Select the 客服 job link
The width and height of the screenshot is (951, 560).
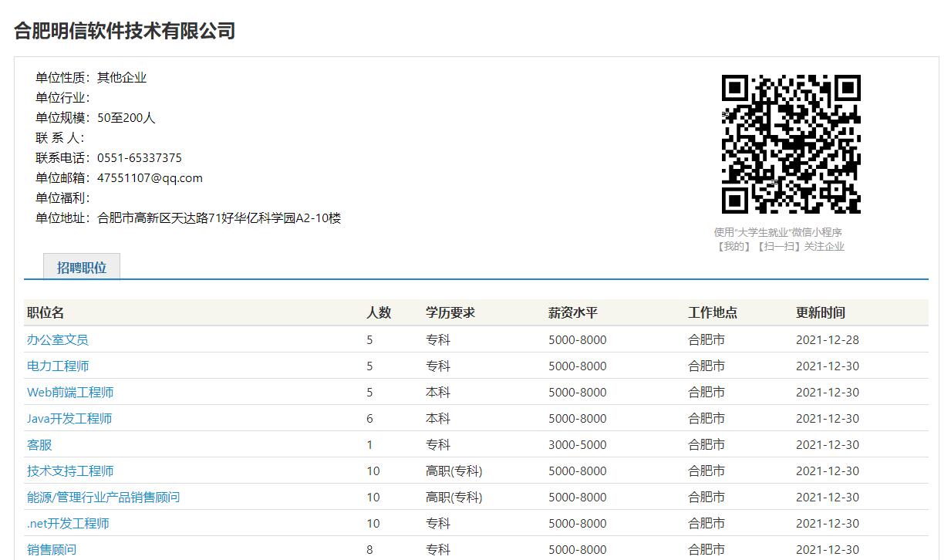(39, 444)
